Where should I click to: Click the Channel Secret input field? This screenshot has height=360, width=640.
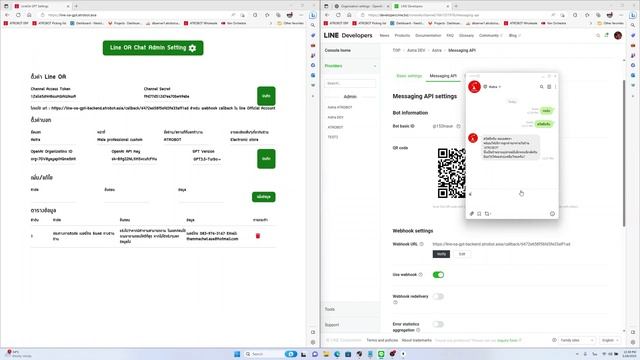tap(167, 97)
